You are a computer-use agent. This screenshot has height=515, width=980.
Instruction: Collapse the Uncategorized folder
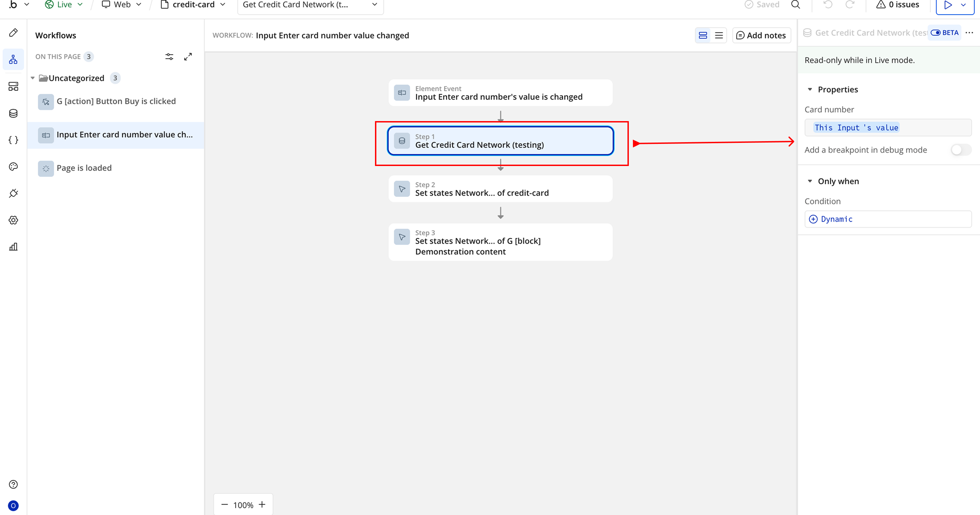click(x=33, y=78)
